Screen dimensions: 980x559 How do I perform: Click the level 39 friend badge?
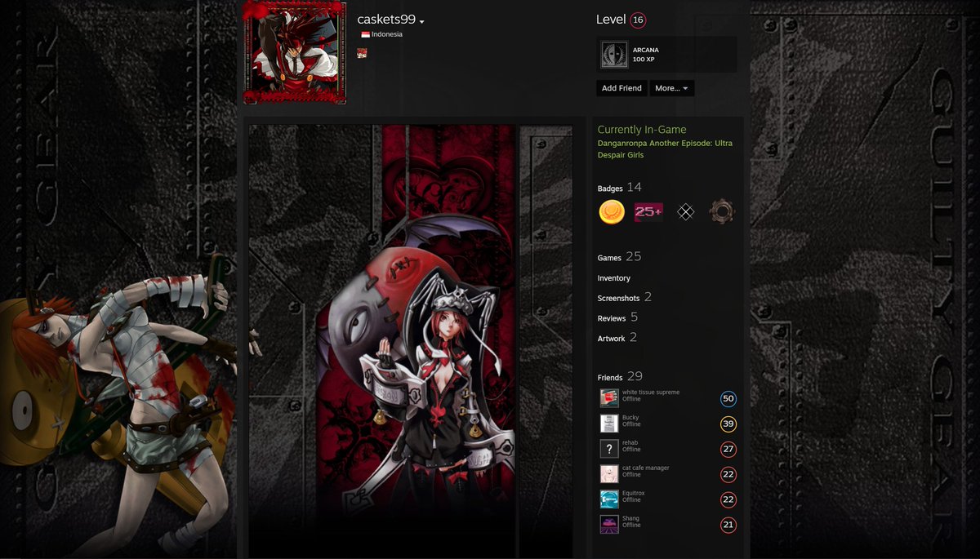pyautogui.click(x=728, y=424)
